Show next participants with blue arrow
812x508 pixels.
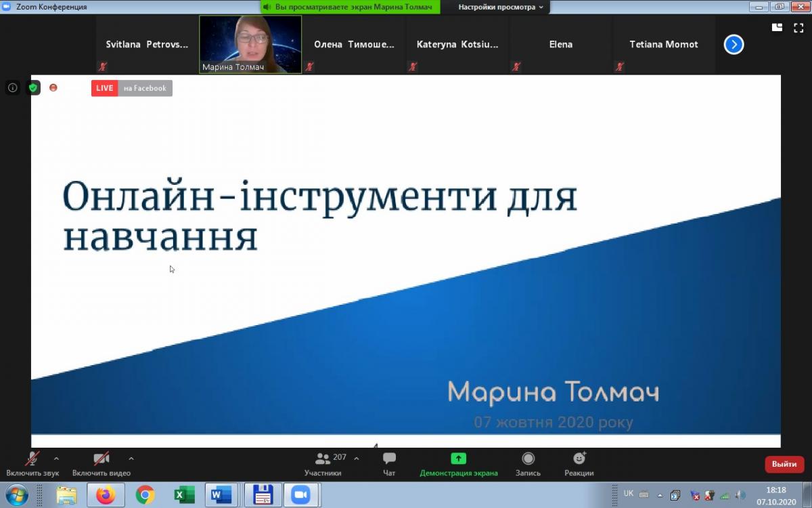tap(734, 45)
